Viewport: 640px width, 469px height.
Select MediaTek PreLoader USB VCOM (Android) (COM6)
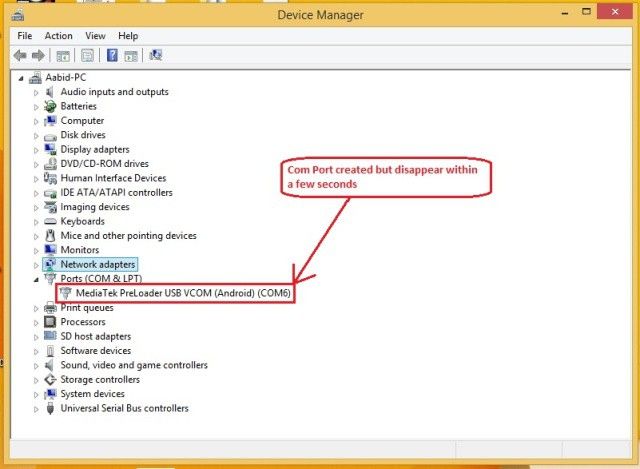coord(183,293)
